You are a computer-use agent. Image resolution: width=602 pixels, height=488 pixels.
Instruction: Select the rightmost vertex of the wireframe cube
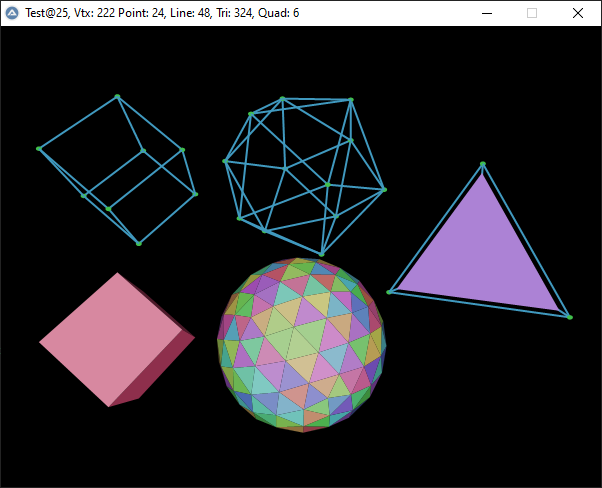point(195,193)
